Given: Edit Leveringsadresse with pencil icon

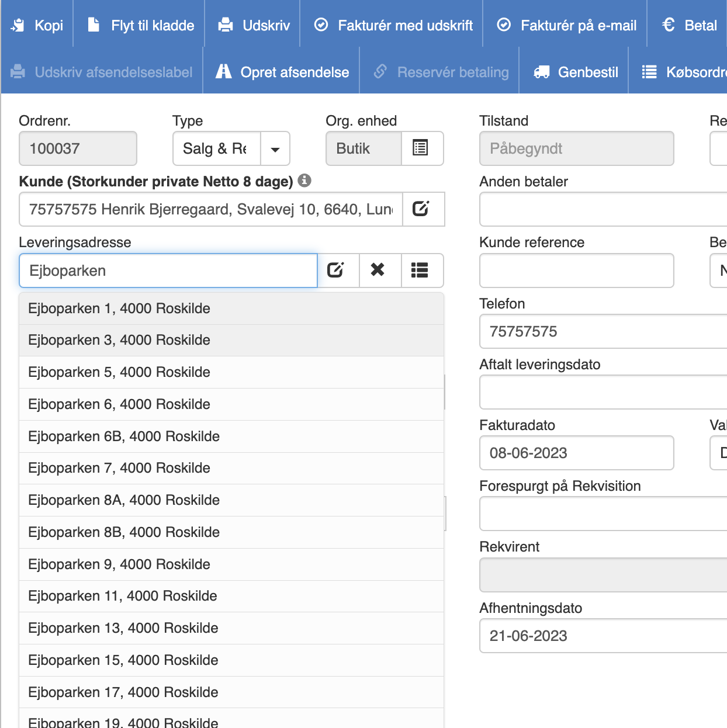Looking at the screenshot, I should click(338, 271).
